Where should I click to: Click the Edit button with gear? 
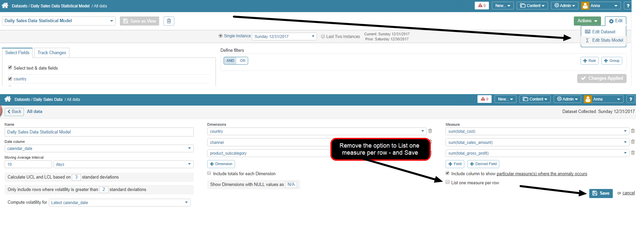click(x=615, y=21)
